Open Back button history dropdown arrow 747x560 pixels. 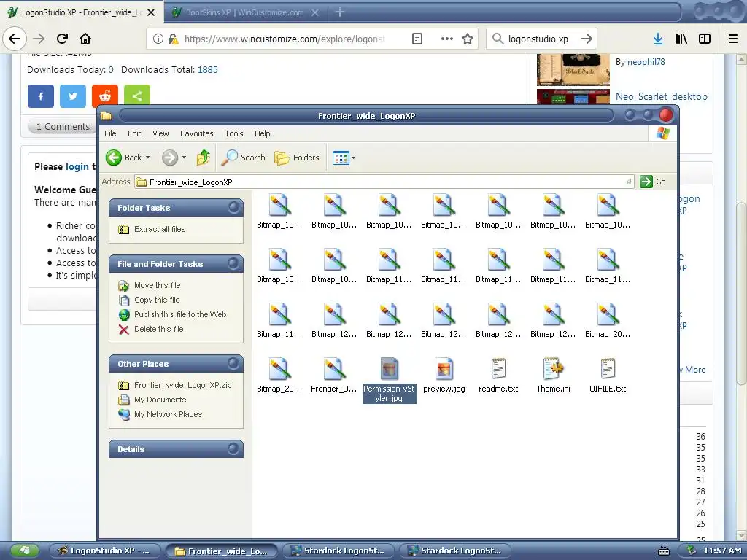coord(147,157)
